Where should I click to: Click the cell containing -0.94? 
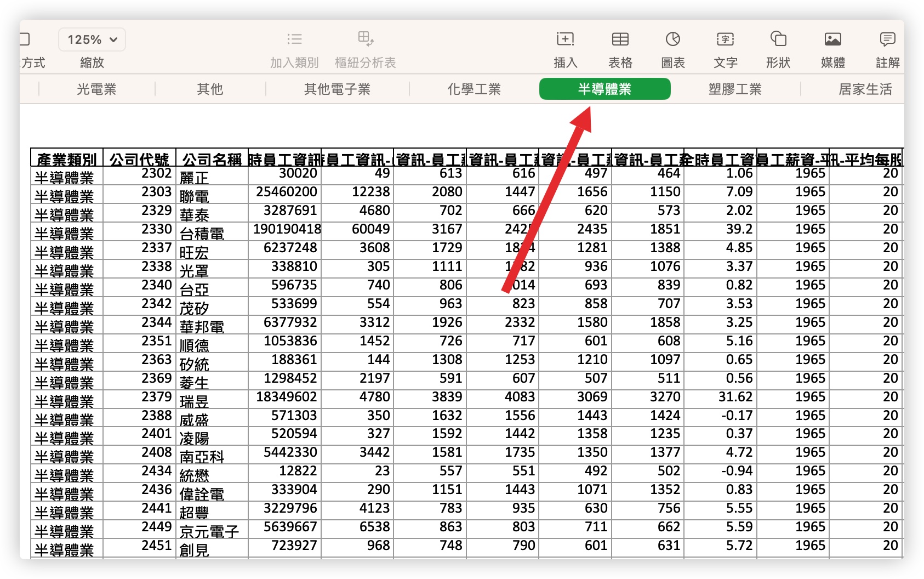pyautogui.click(x=720, y=474)
